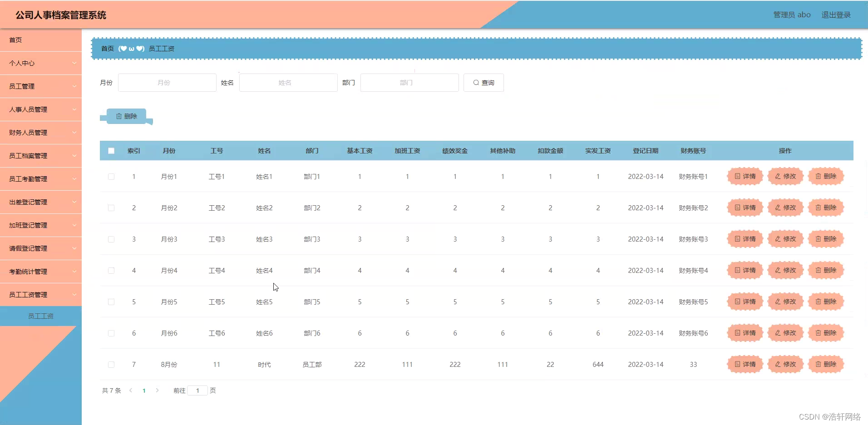Open 详情 for employee 姓名1
The height and width of the screenshot is (425, 868).
tap(745, 176)
